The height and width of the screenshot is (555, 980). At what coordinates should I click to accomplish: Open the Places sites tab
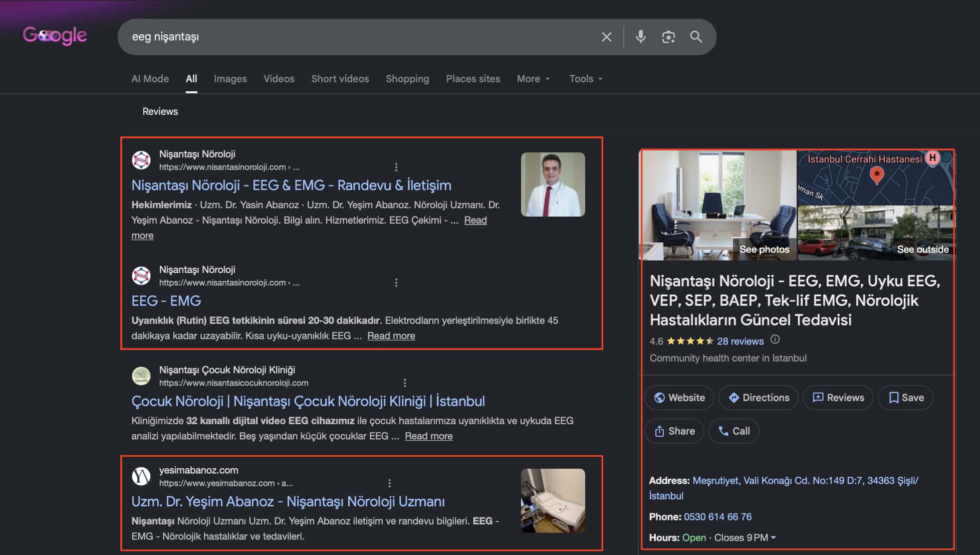point(473,79)
